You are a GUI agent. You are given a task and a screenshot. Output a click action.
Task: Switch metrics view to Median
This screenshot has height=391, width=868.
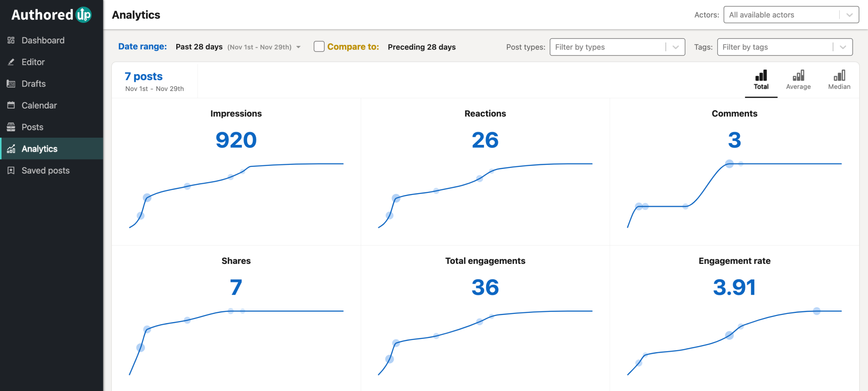click(839, 80)
